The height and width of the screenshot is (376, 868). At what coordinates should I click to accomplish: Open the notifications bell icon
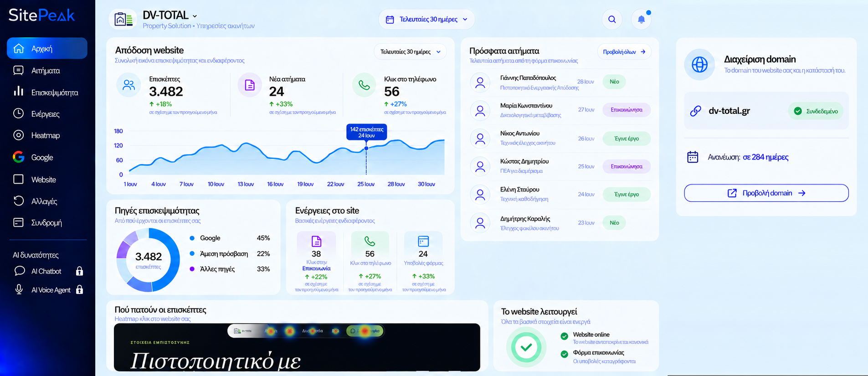[641, 19]
